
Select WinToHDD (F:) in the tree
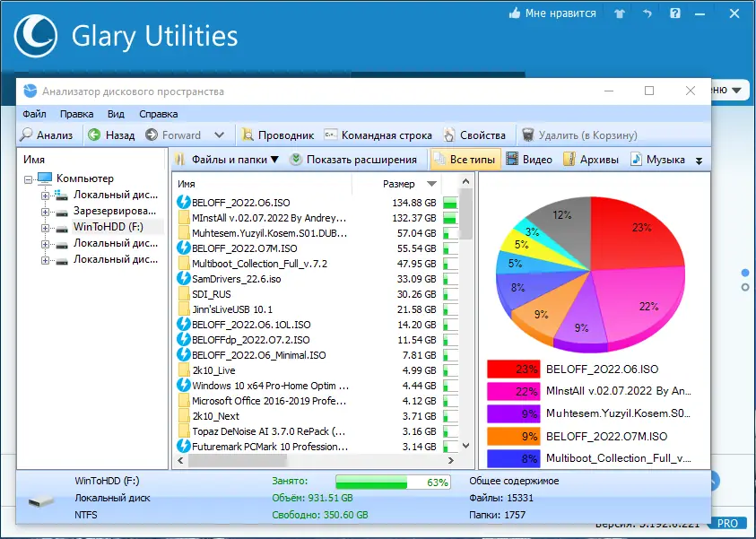tap(108, 227)
